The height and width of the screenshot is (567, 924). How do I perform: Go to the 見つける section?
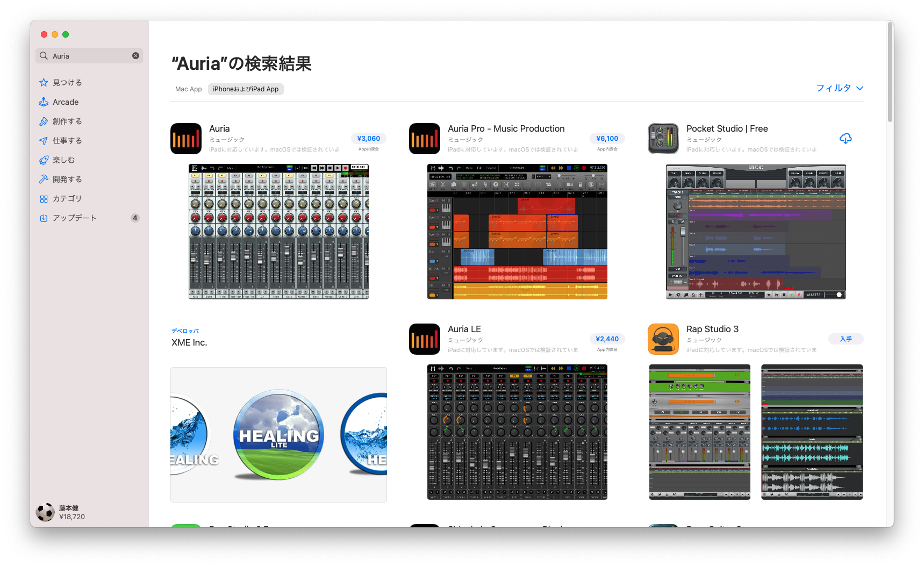(x=89, y=82)
